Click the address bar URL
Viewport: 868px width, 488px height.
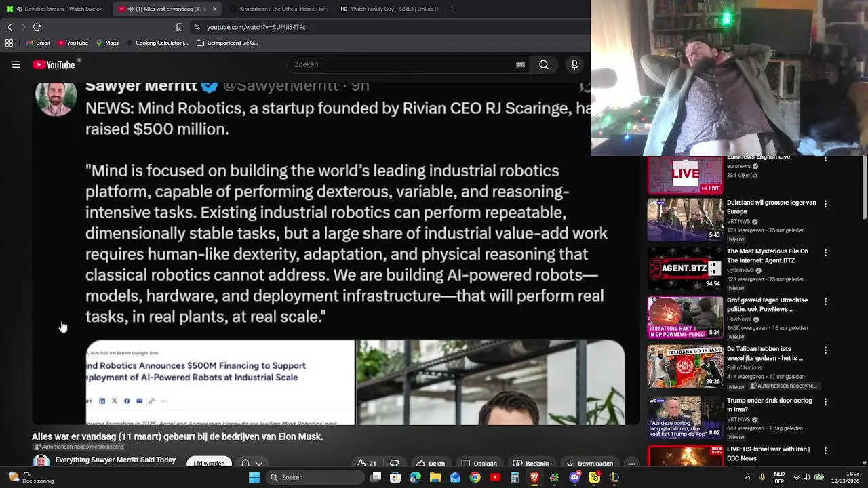pos(256,27)
